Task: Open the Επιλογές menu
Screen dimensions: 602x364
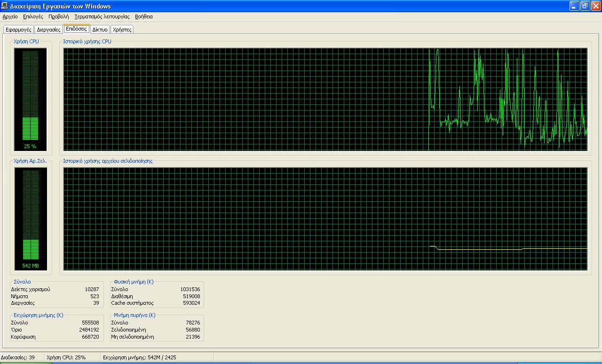Action: click(33, 16)
